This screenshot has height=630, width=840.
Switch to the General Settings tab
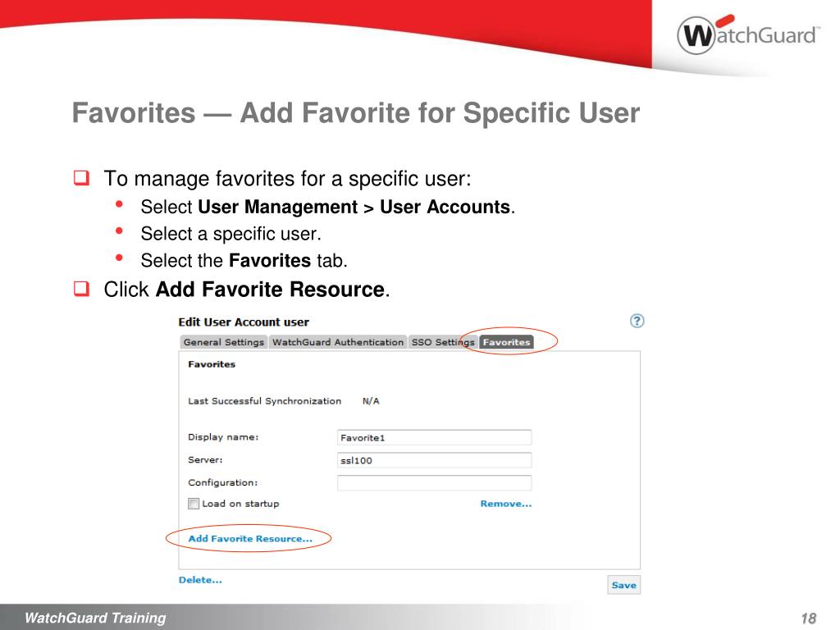223,342
